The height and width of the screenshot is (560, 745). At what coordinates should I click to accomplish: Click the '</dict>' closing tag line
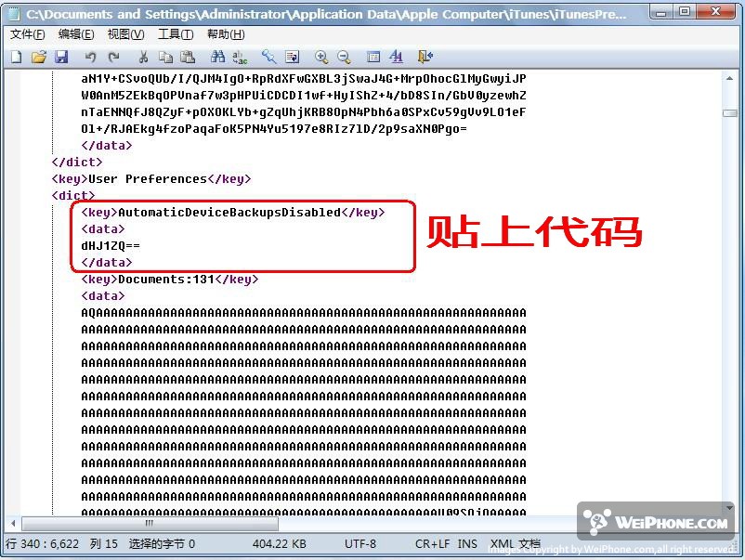point(77,163)
